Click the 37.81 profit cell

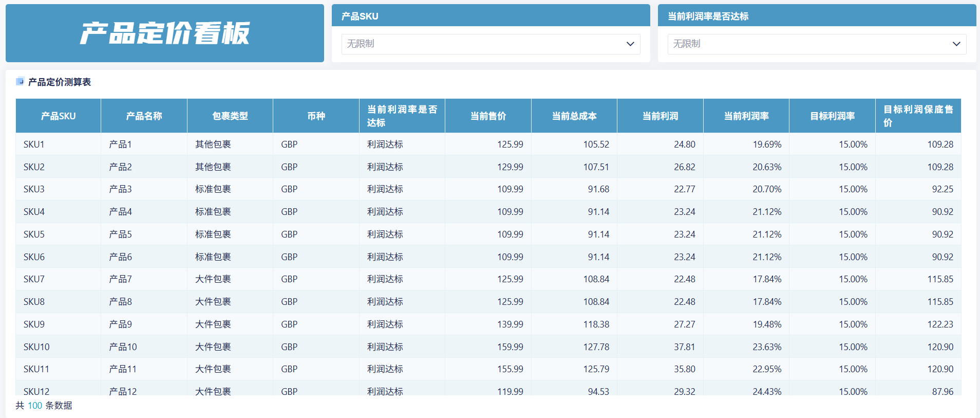point(661,347)
